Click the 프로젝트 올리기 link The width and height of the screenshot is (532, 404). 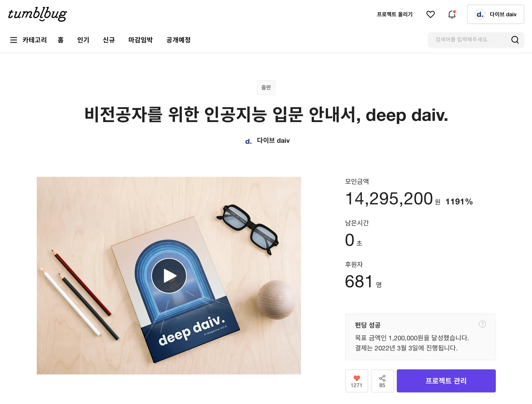coord(395,14)
